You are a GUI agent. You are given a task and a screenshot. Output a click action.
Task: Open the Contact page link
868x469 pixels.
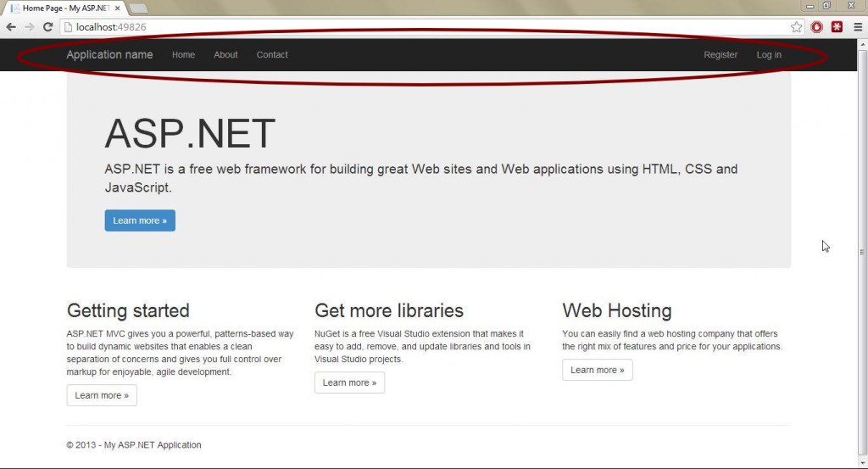click(x=272, y=55)
